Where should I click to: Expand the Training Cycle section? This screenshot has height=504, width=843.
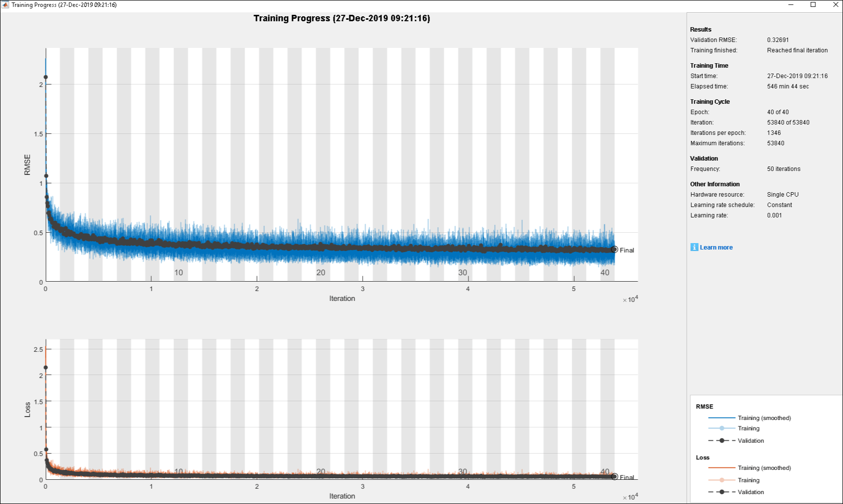pyautogui.click(x=710, y=101)
